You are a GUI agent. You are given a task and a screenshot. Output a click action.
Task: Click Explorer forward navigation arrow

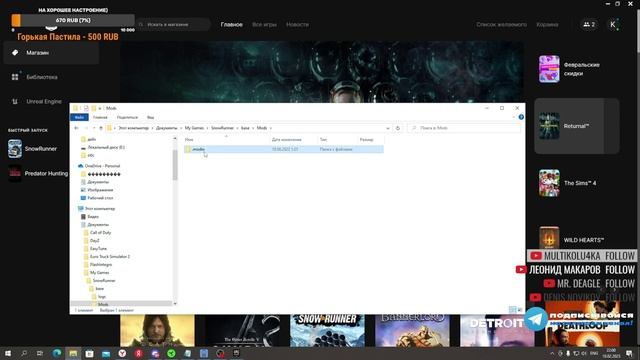coord(86,128)
